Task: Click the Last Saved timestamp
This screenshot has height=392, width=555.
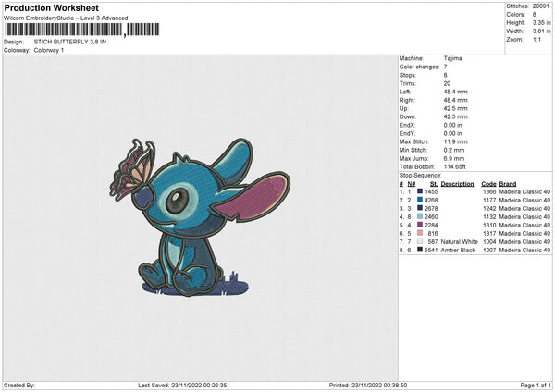Action: 182,386
